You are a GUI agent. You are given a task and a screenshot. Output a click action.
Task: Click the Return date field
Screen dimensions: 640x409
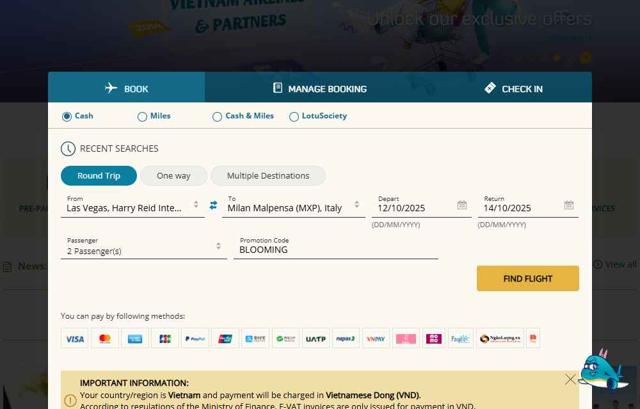pos(528,207)
